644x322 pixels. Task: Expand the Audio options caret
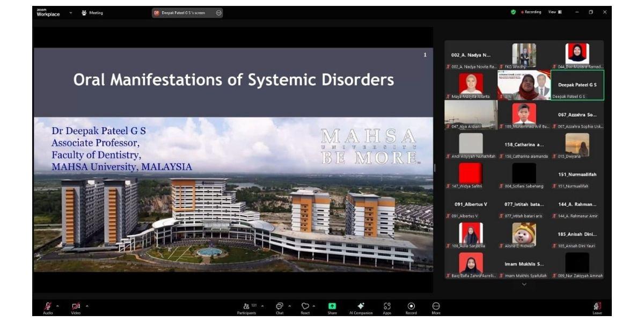[57, 306]
